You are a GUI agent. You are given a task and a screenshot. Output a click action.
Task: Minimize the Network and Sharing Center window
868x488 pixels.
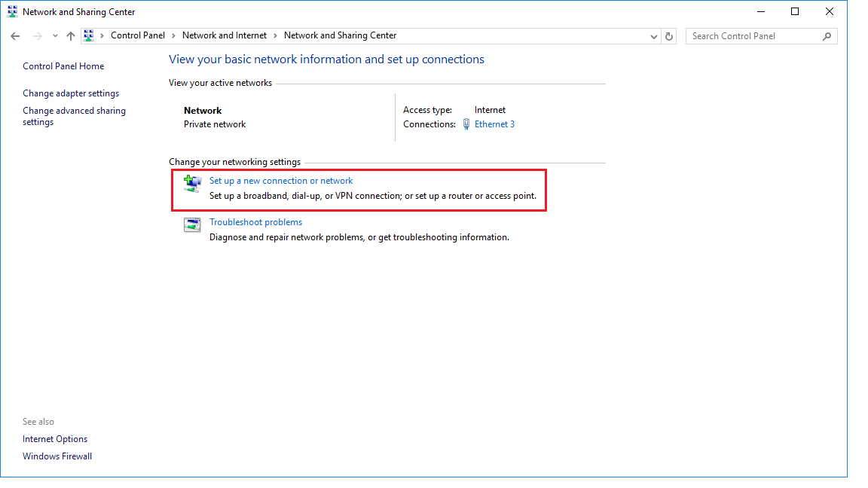point(761,11)
